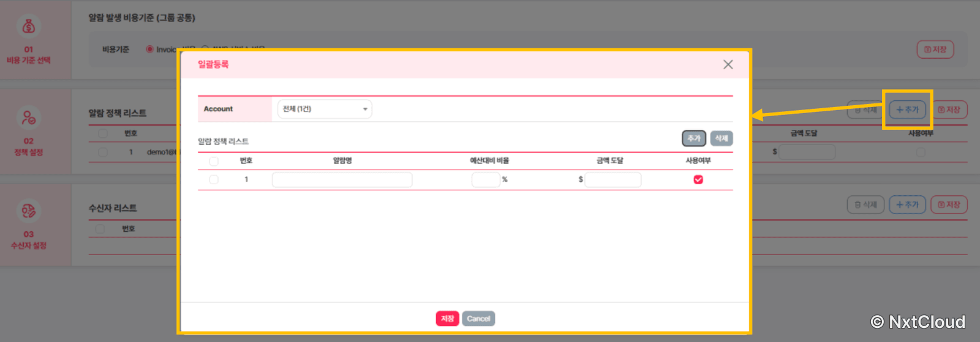980x342 pixels.
Task: Click the 예산대비 비율 column header
Action: [489, 161]
